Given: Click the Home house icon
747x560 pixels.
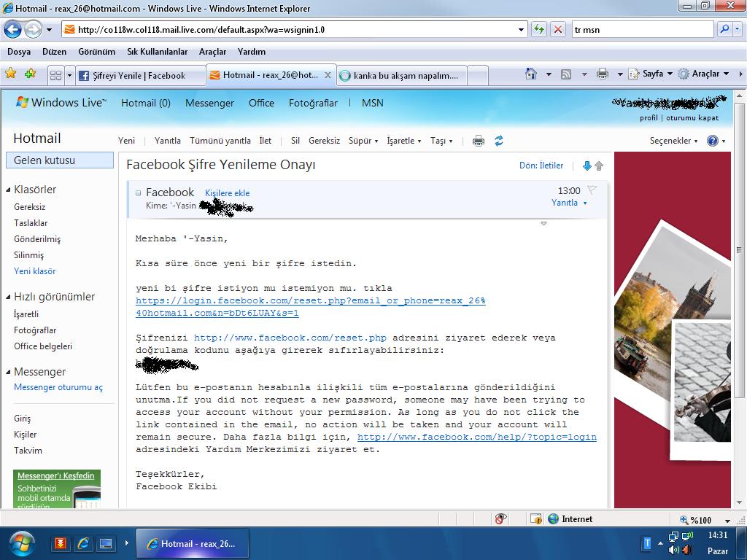Looking at the screenshot, I should pyautogui.click(x=531, y=74).
